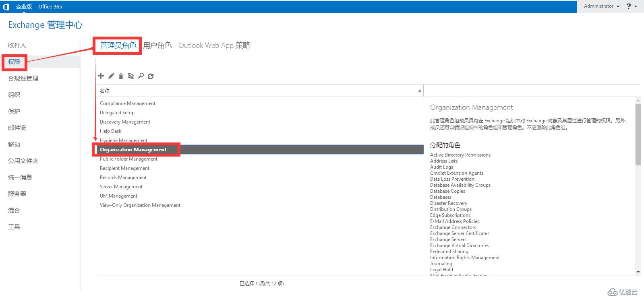Viewport: 644px width, 297px height.
Task: Click Address Lists in assigned roles
Action: click(444, 161)
